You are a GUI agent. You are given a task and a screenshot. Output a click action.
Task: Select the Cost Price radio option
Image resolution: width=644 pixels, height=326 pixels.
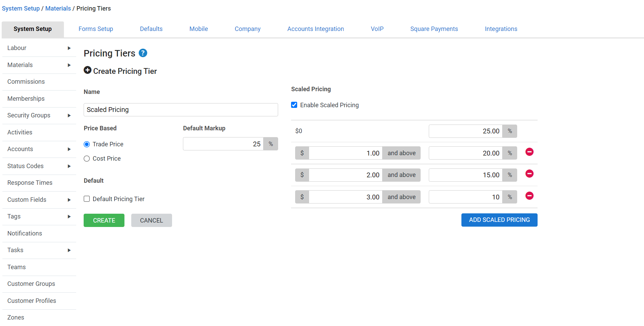pos(87,159)
